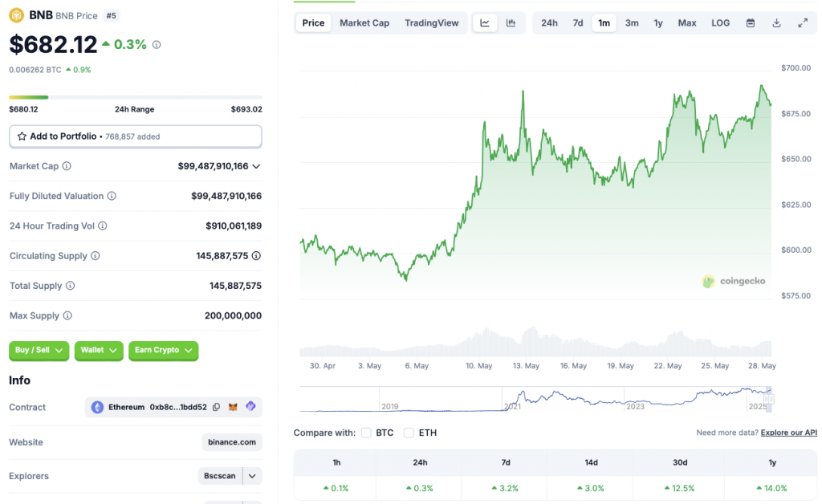Click the #5 rank badge

[111, 16]
